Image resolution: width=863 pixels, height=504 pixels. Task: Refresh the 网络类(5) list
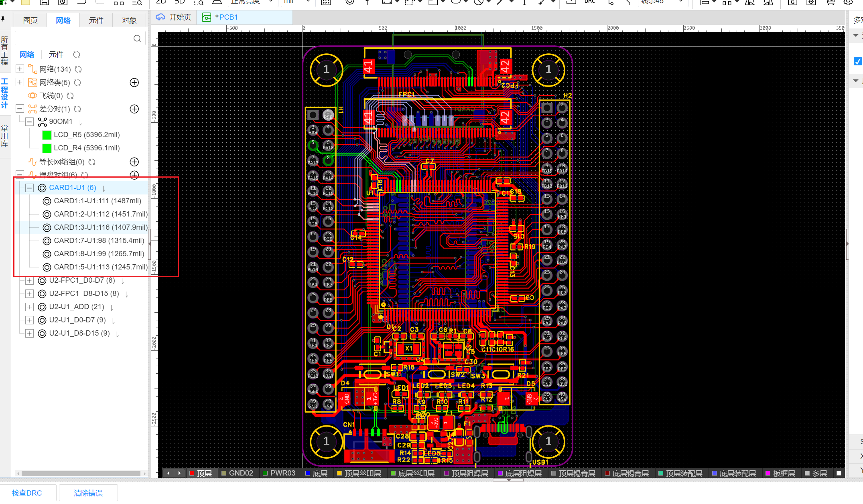click(x=77, y=83)
